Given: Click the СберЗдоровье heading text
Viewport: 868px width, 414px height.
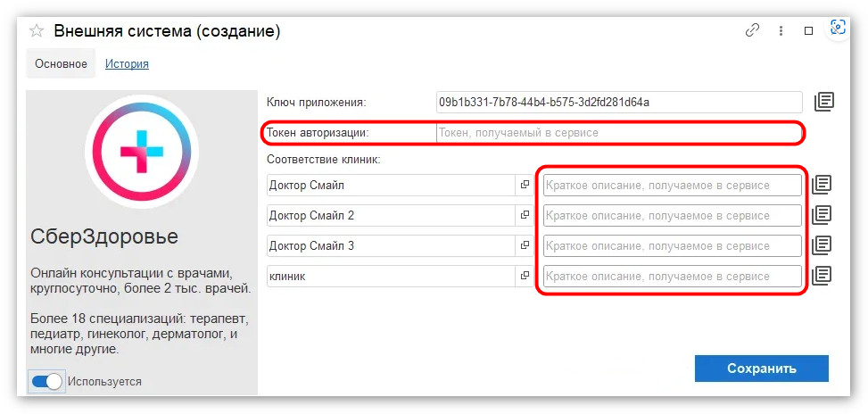Looking at the screenshot, I should pyautogui.click(x=104, y=236).
